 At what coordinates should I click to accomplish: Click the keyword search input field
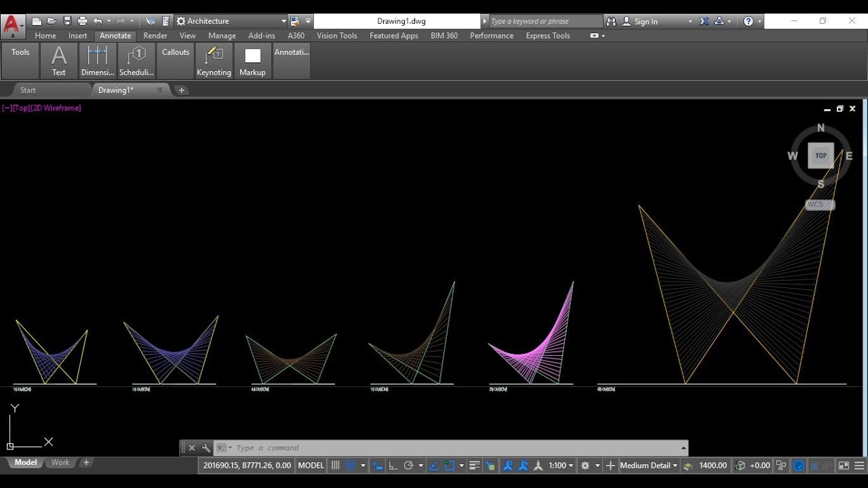[545, 21]
